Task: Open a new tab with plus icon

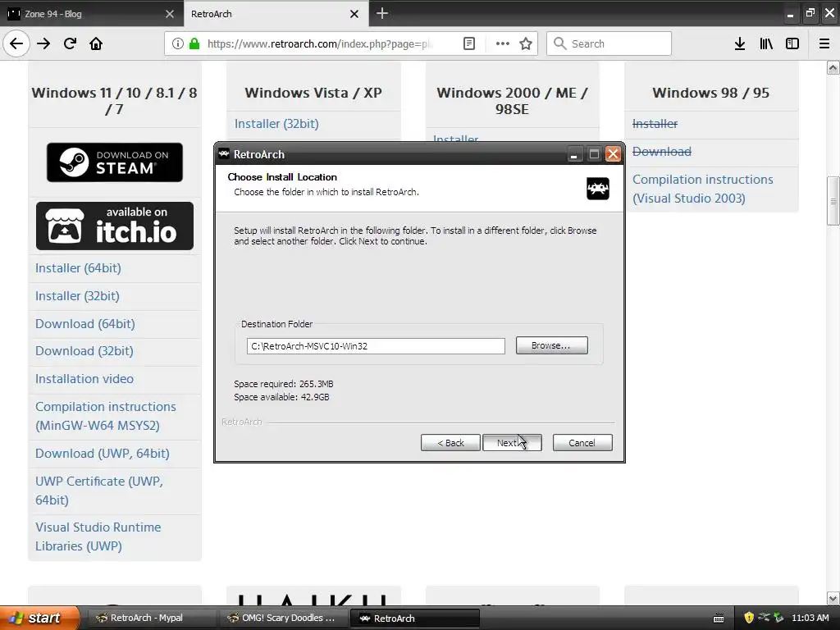Action: (x=382, y=13)
